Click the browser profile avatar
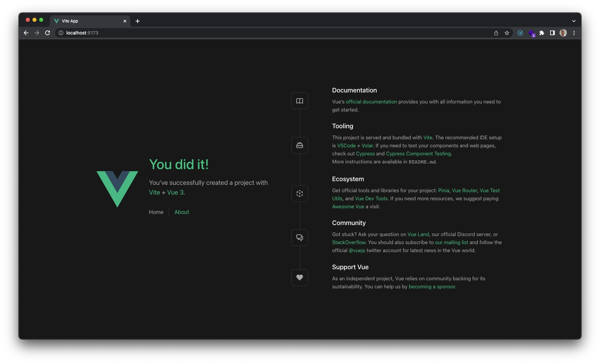The width and height of the screenshot is (600, 364). pyautogui.click(x=563, y=33)
